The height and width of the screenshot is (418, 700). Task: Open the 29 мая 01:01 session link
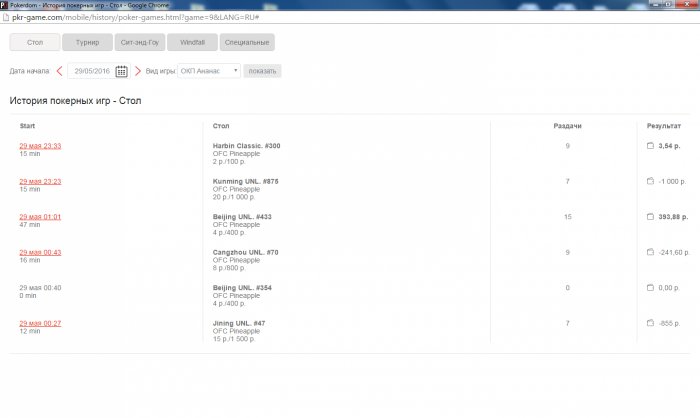[x=40, y=217]
